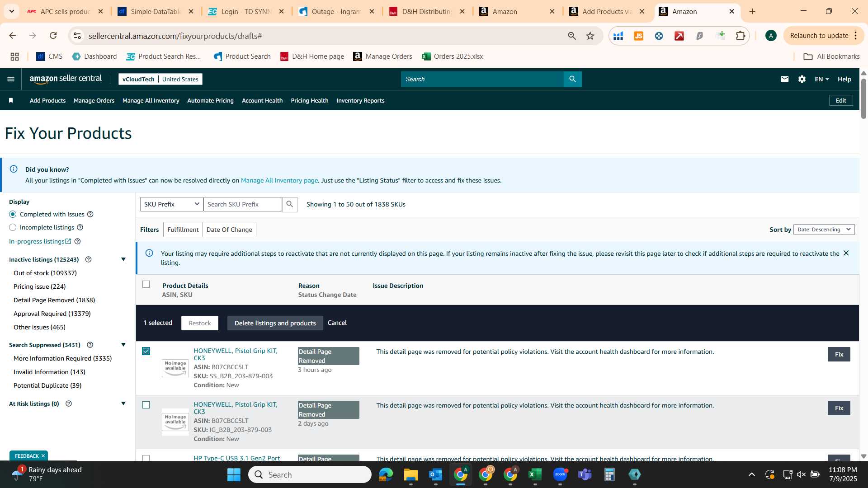868x488 pixels.
Task: Open the SKU Prefix dropdown
Action: pos(171,204)
